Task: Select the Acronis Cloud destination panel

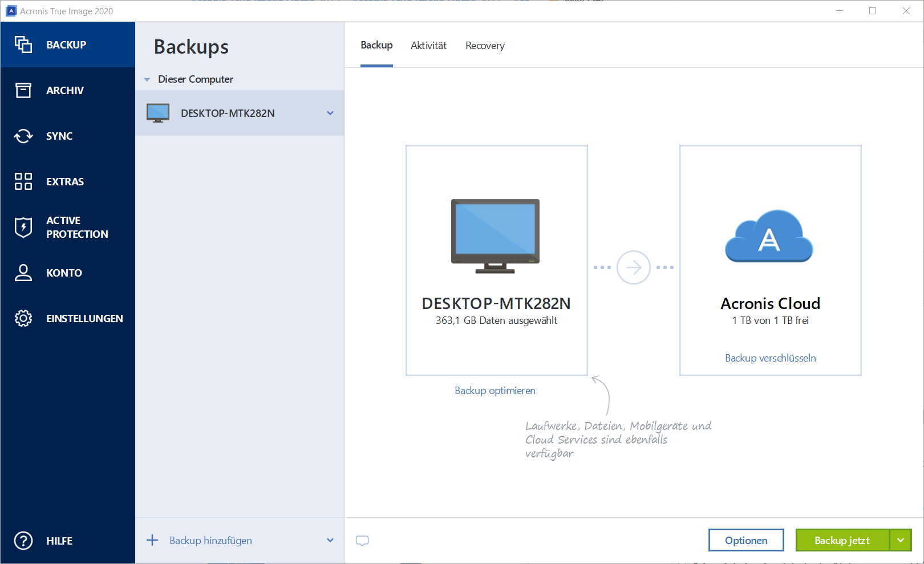Action: (770, 260)
